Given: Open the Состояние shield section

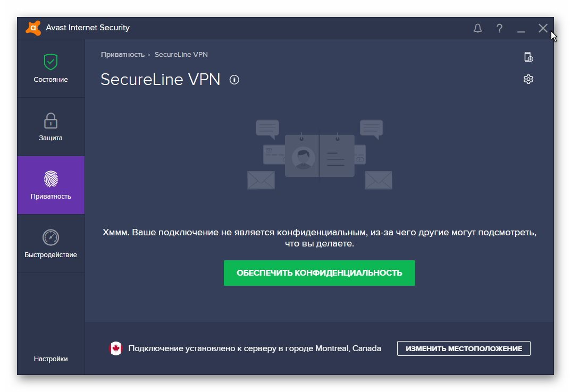Looking at the screenshot, I should tap(51, 68).
